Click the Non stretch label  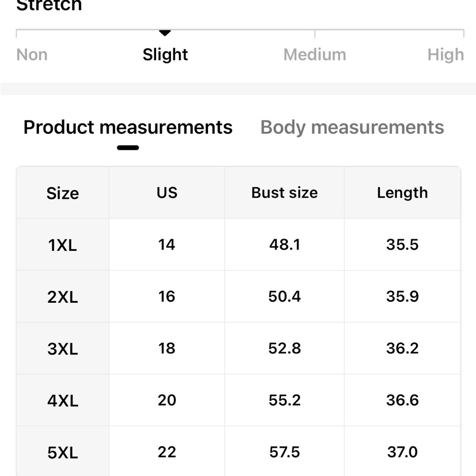point(31,54)
